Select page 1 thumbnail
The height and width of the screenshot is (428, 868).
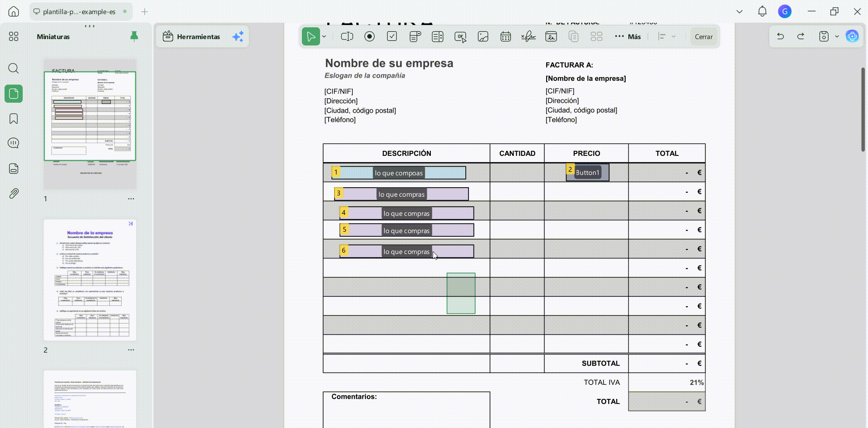[x=90, y=124]
